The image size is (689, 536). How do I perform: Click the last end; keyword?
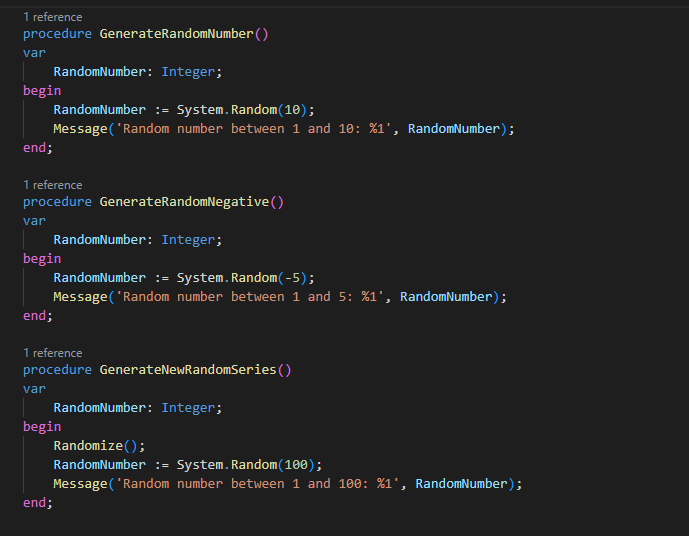coord(38,503)
